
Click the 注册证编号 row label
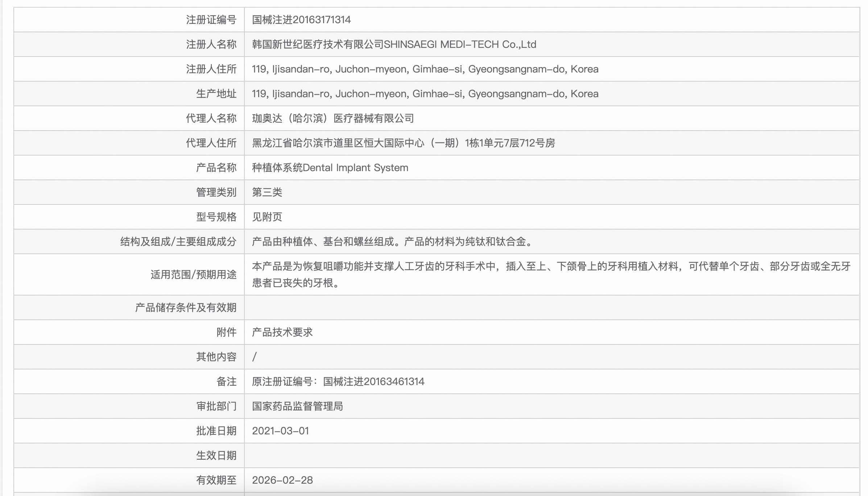(211, 20)
